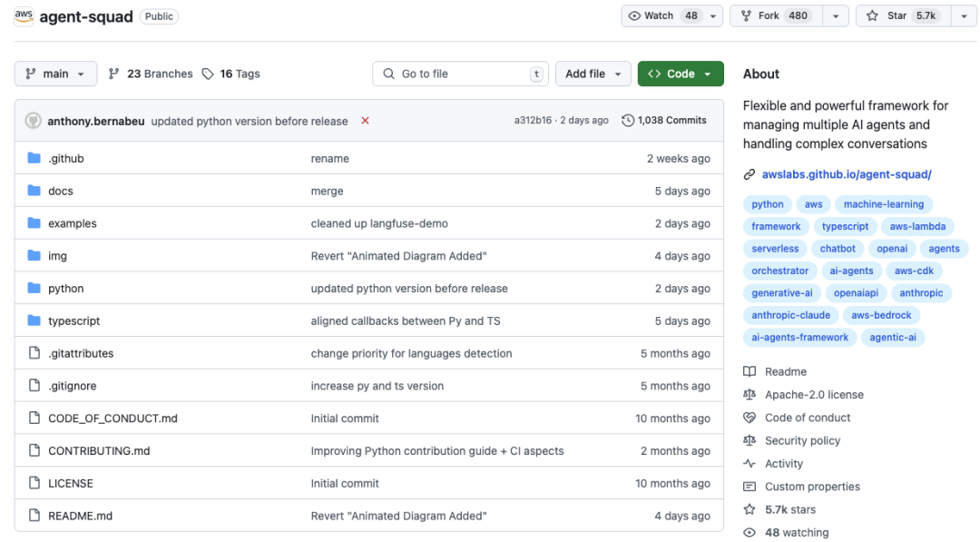
Task: Open the Security policy link
Action: point(802,440)
